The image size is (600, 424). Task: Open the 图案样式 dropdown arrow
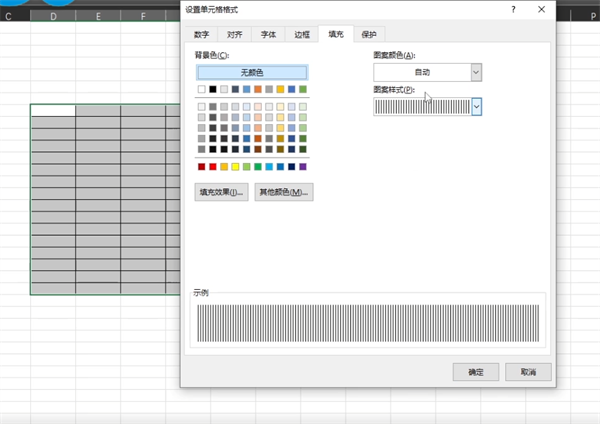[x=476, y=106]
